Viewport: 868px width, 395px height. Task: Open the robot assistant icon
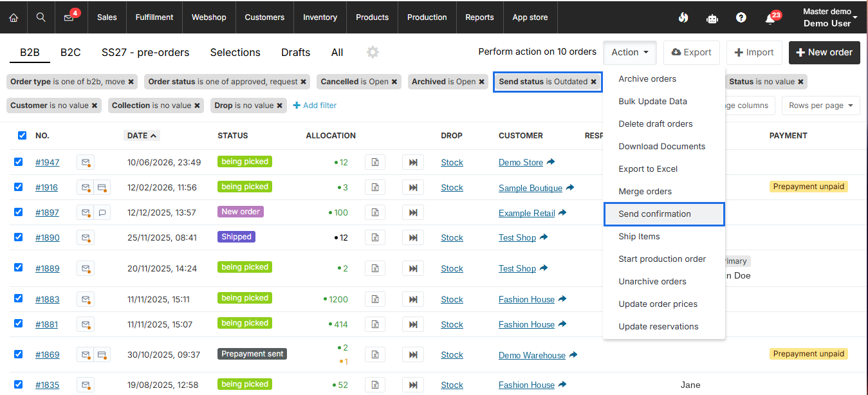712,18
